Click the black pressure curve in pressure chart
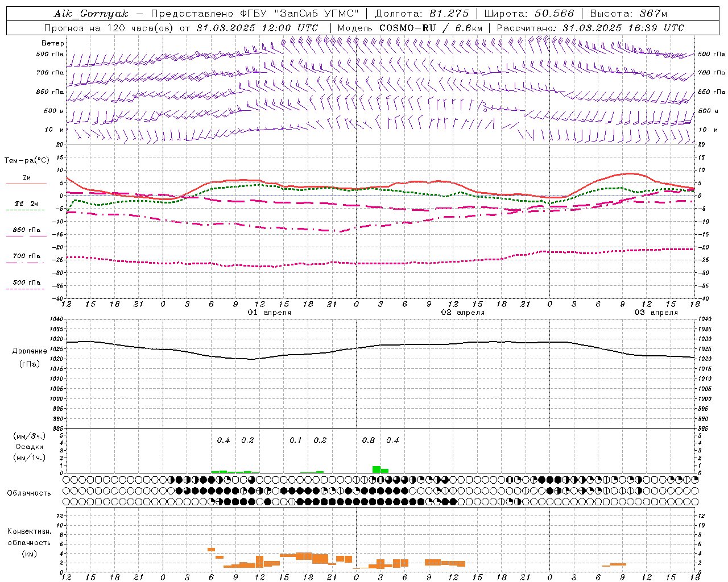Viewport: 728px width, 582px height. [x=380, y=345]
